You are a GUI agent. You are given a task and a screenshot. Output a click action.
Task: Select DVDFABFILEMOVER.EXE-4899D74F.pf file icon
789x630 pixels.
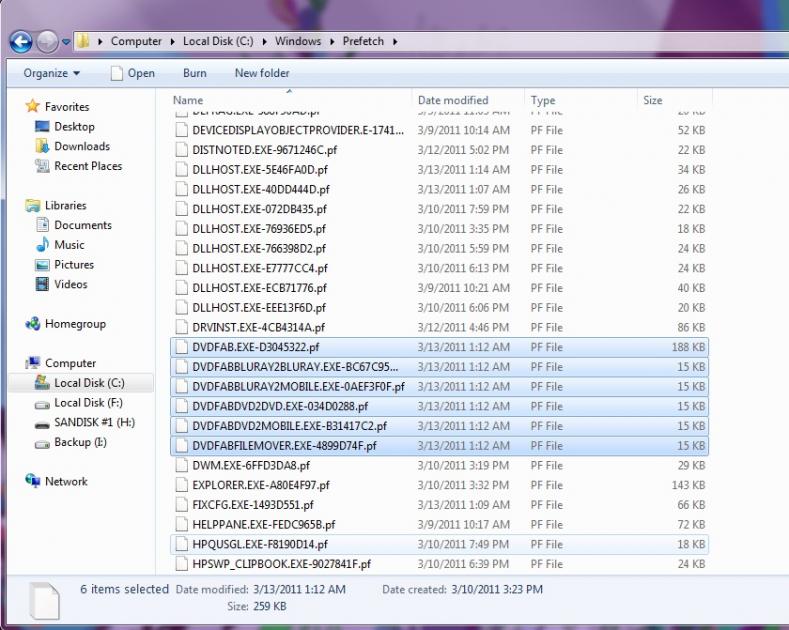point(181,446)
